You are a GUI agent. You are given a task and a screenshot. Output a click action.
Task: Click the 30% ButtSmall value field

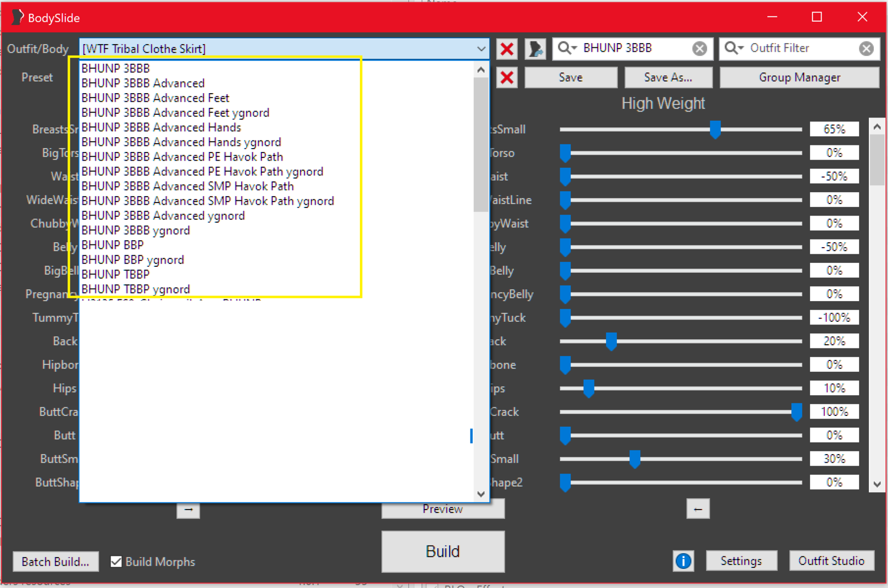point(834,459)
